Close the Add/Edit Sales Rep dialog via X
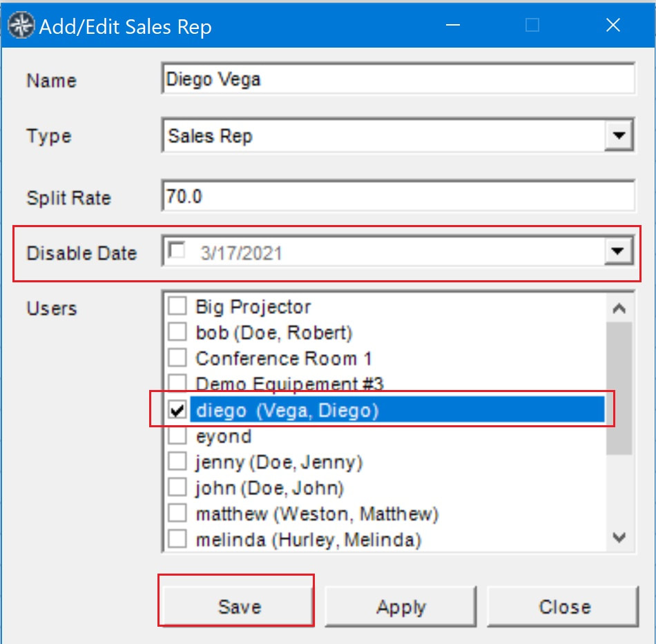The image size is (656, 644). coord(613,25)
